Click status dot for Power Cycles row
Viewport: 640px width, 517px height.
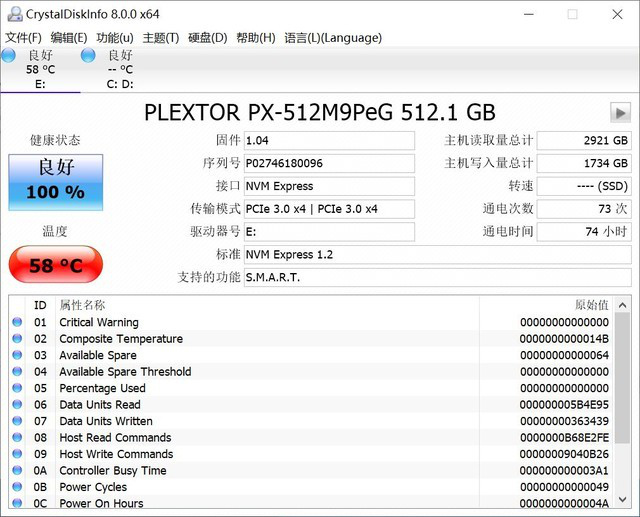click(x=17, y=487)
